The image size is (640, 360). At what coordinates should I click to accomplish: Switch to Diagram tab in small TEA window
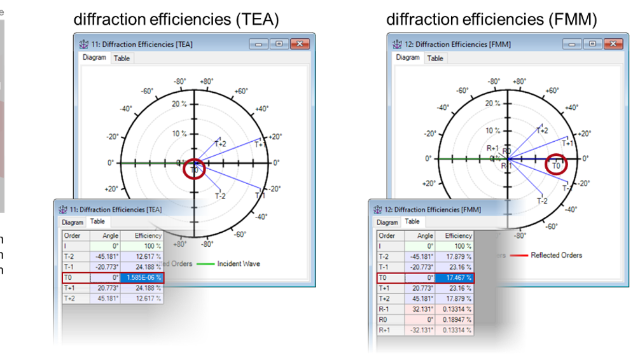pyautogui.click(x=72, y=222)
